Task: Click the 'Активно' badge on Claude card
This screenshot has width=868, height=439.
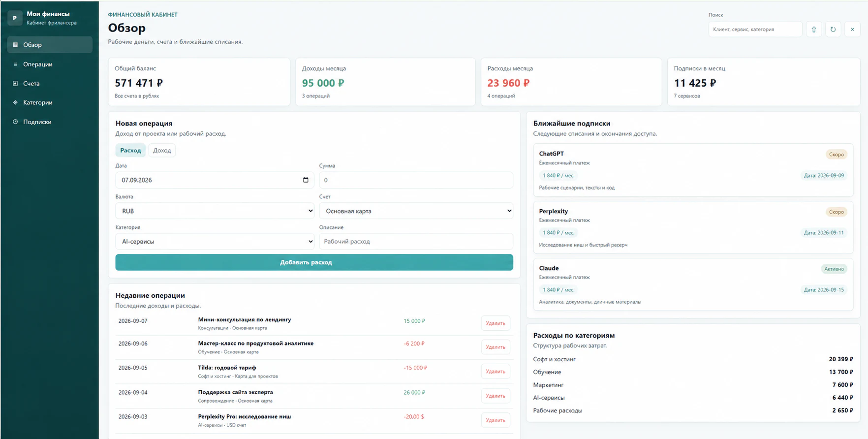Action: (x=834, y=269)
